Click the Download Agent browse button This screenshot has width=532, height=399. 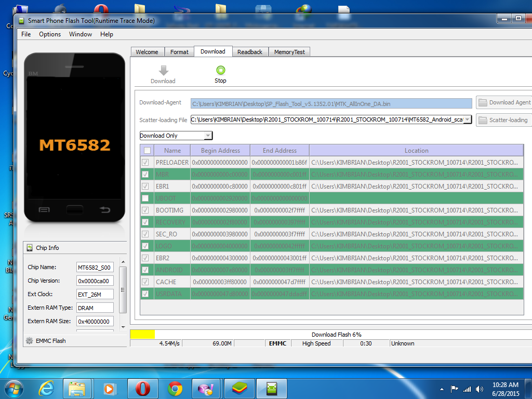(x=504, y=102)
